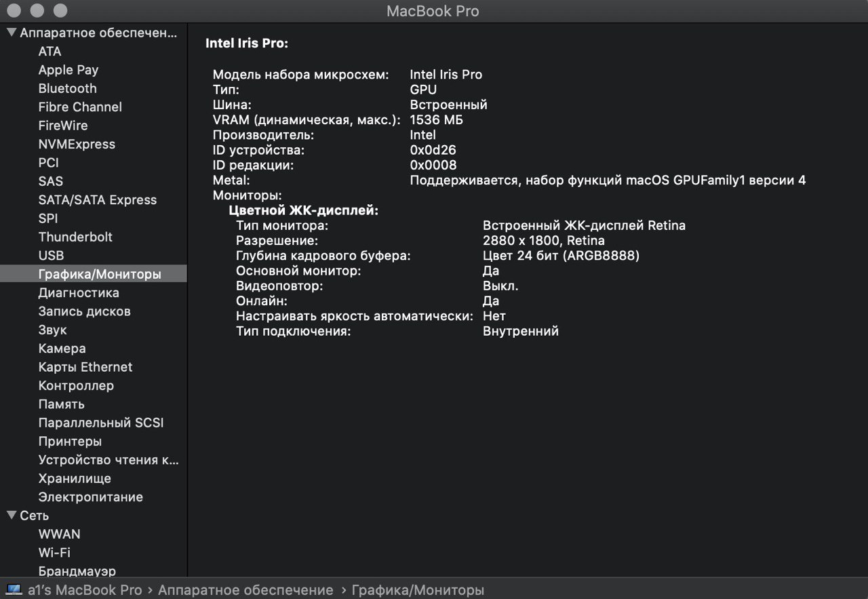Click the Intel Iris Pro: heading
The width and height of the screenshot is (868, 599).
point(247,43)
